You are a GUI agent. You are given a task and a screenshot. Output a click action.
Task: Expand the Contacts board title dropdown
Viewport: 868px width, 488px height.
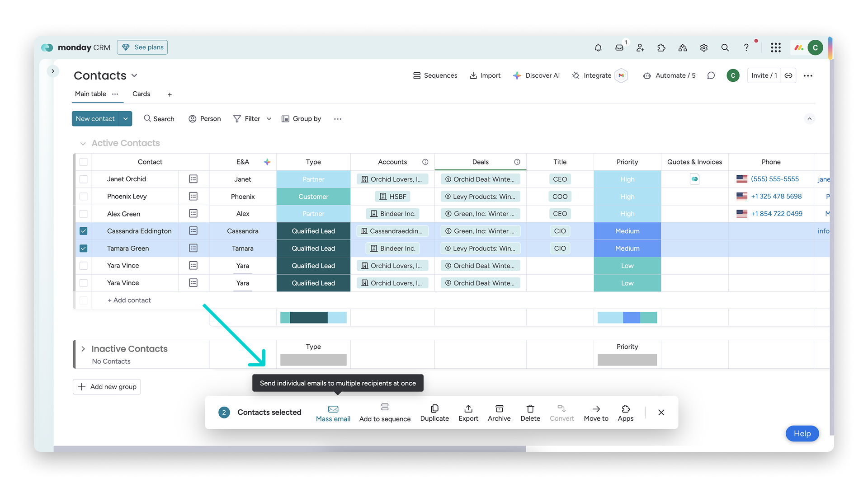134,75
